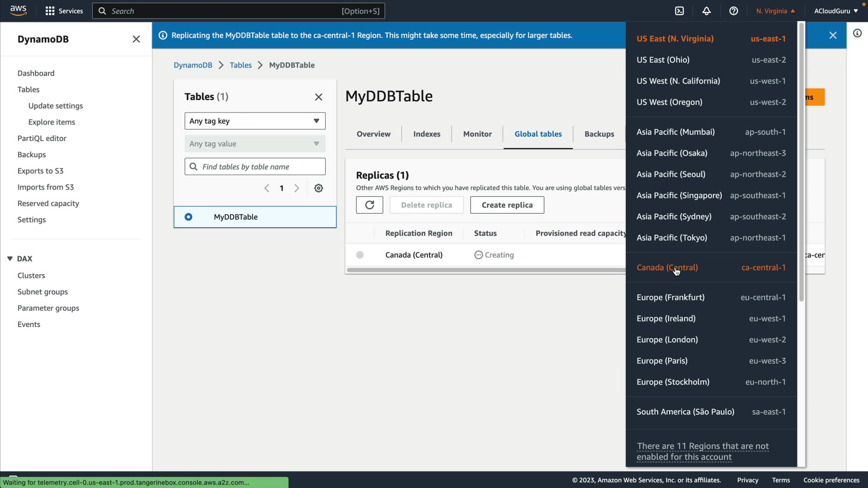Refresh the replicas list

point(369,205)
